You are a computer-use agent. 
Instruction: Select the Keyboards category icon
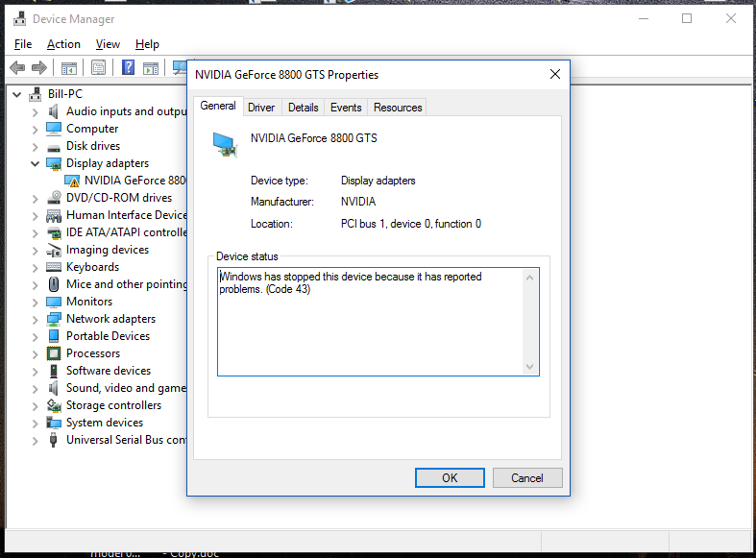click(x=54, y=267)
